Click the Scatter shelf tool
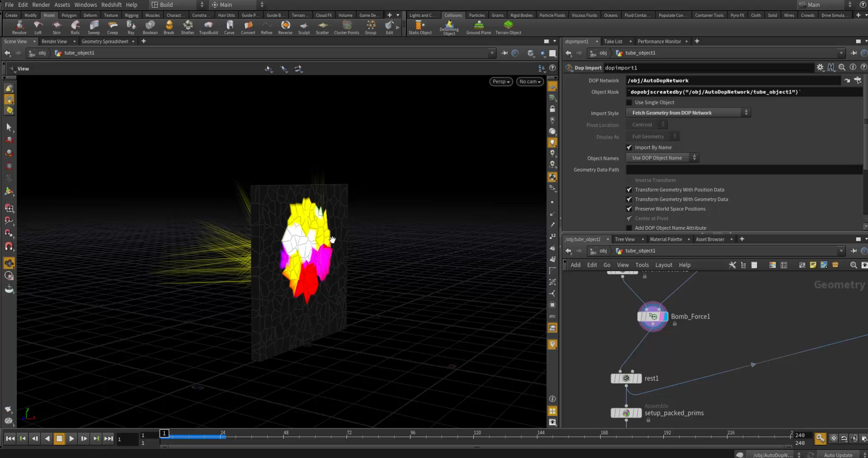868x458 pixels. (322, 27)
